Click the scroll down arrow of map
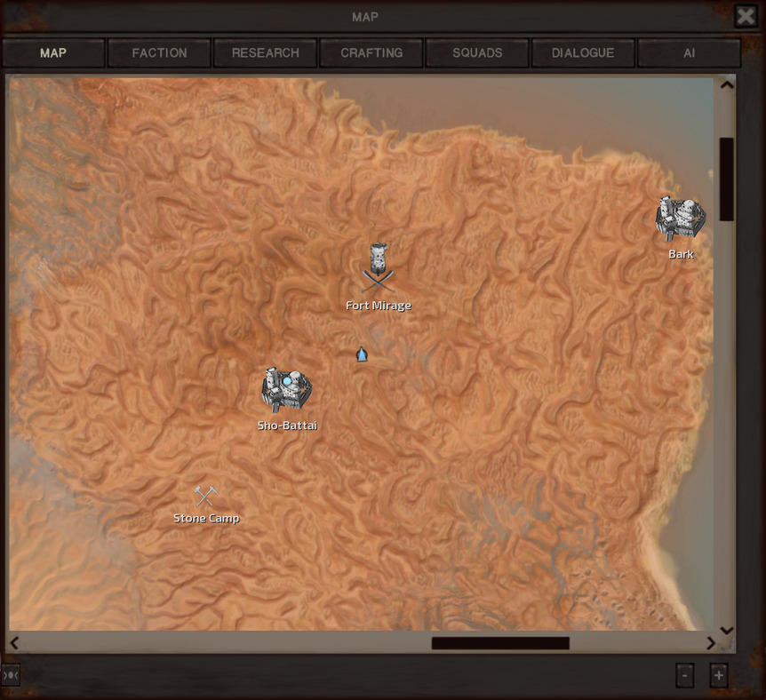This screenshot has width=766, height=700. 727,631
